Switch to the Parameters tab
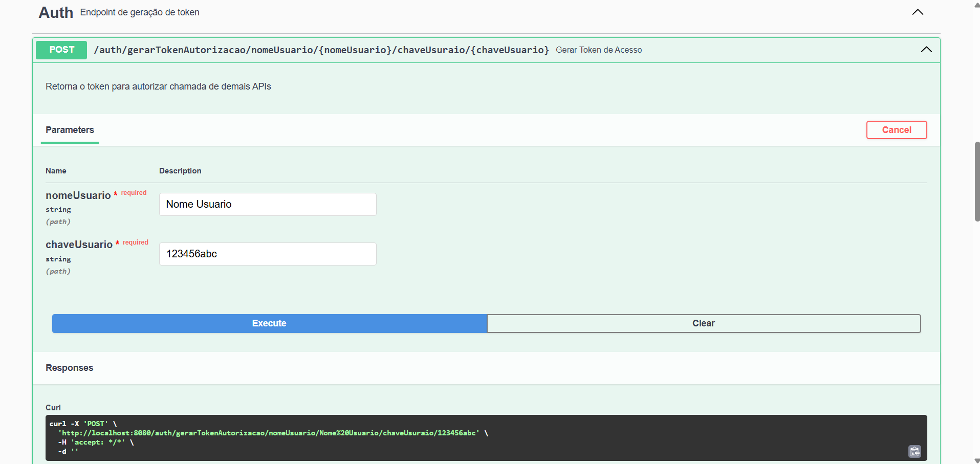This screenshot has width=980, height=464. [x=70, y=130]
